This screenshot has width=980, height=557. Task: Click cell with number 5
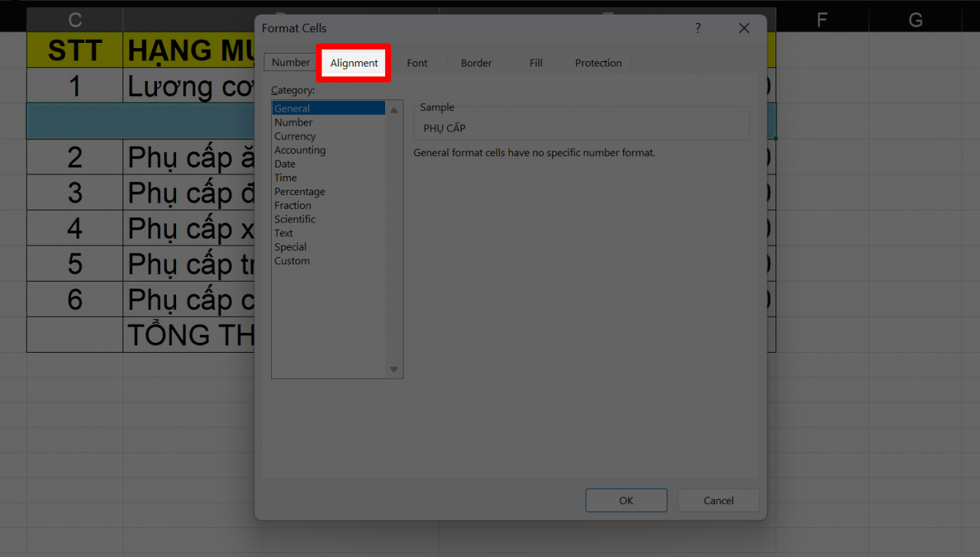click(x=75, y=264)
